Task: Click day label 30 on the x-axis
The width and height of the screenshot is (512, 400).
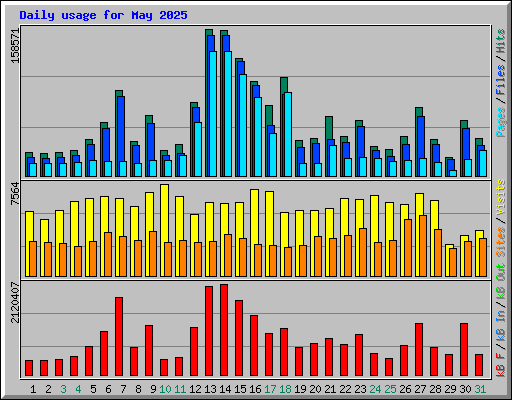Action: 465,389
